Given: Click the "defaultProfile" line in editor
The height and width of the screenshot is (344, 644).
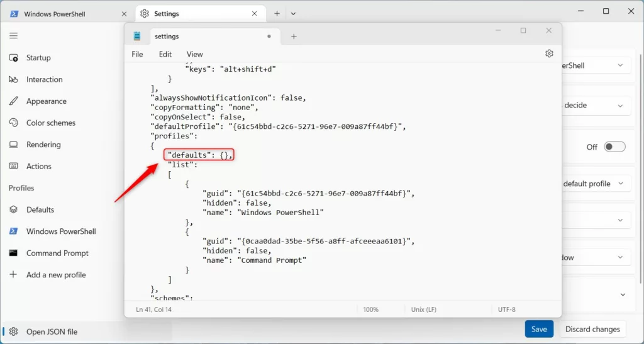Looking at the screenshot, I should click(x=278, y=126).
